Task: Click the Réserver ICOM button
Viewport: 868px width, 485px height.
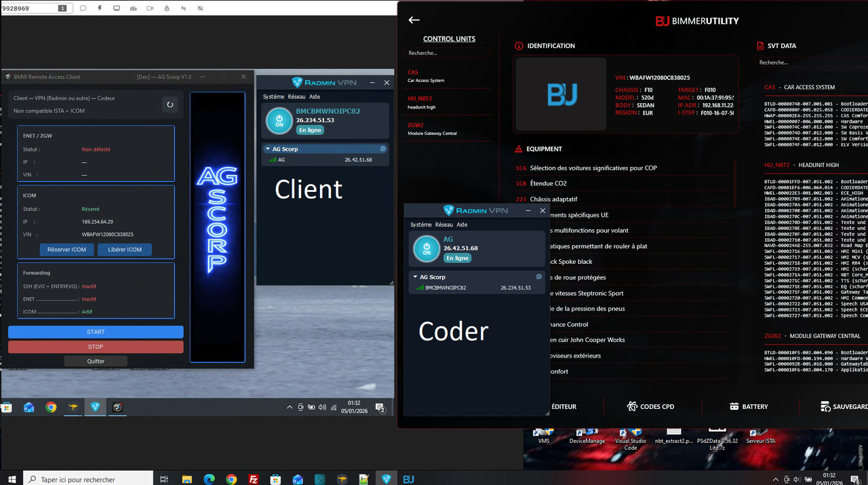Action: click(66, 250)
